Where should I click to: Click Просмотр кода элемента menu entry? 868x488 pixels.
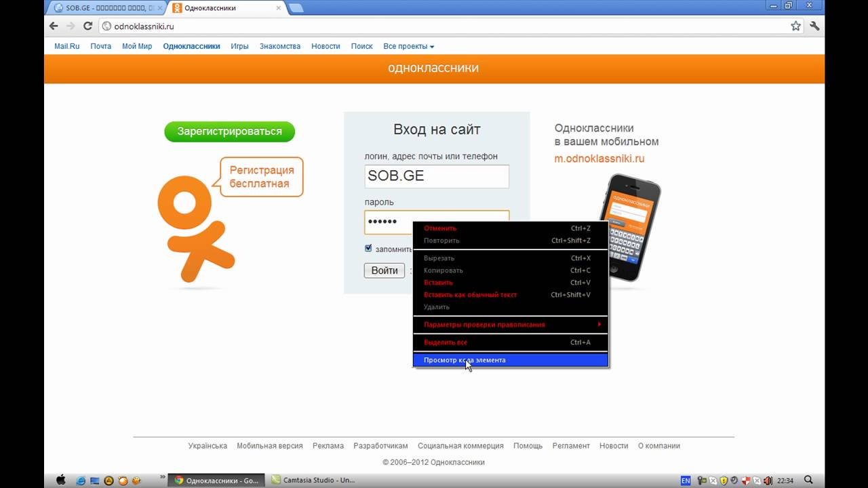click(511, 360)
